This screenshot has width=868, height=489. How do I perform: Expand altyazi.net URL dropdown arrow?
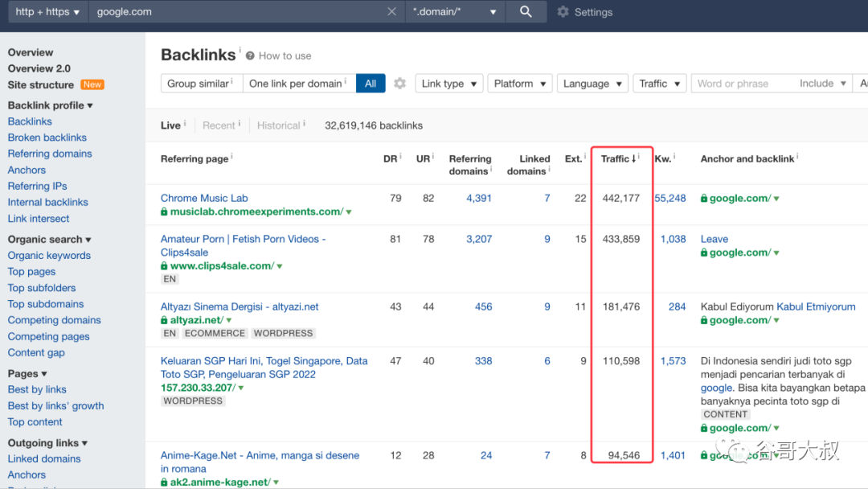pos(228,321)
